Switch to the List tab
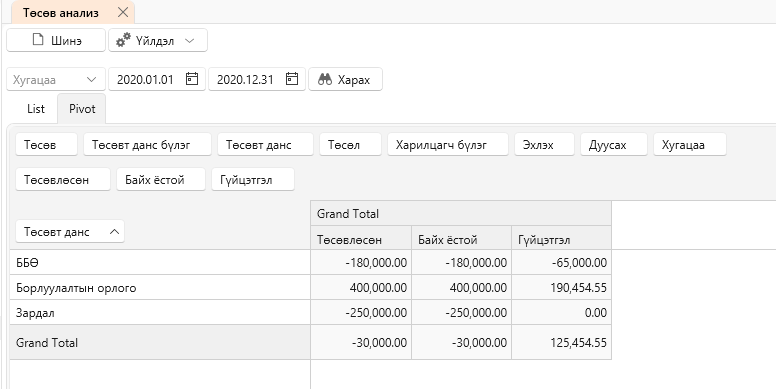Image resolution: width=776 pixels, height=389 pixels. point(36,109)
